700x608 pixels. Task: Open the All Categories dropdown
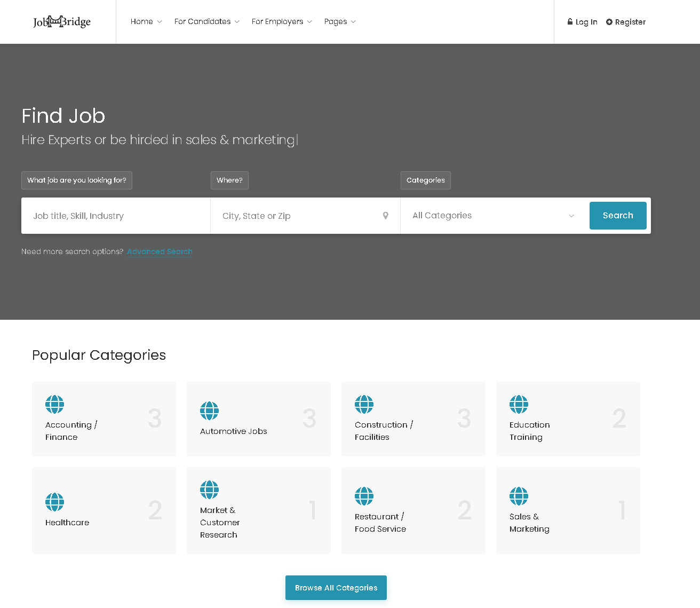coord(494,216)
